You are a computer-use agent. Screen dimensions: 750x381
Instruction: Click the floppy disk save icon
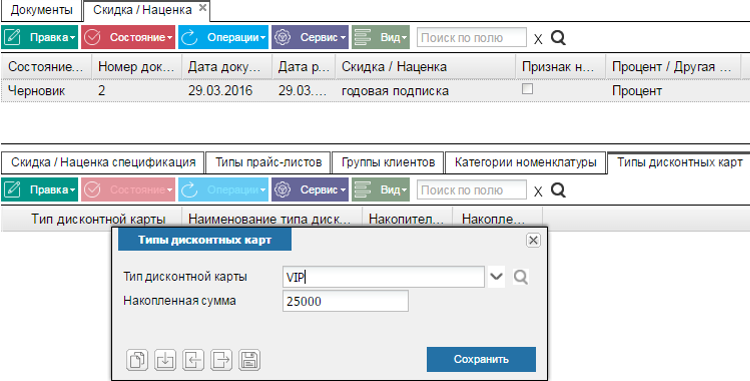(250, 359)
